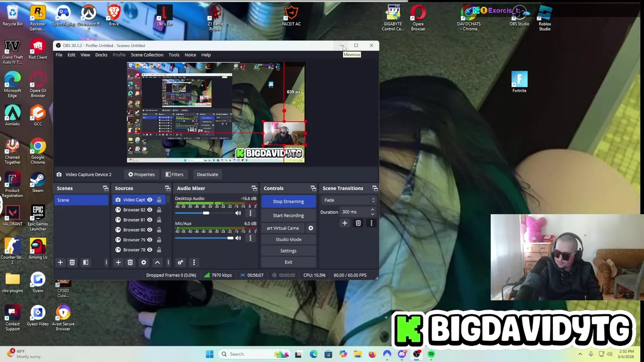Screen dimensions: 644x362
Task: Pop out the Scene Transitions dock
Action: point(375,188)
